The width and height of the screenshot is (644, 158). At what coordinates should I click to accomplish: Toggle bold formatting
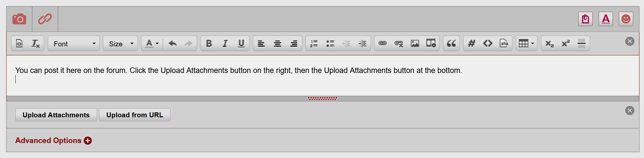[209, 43]
